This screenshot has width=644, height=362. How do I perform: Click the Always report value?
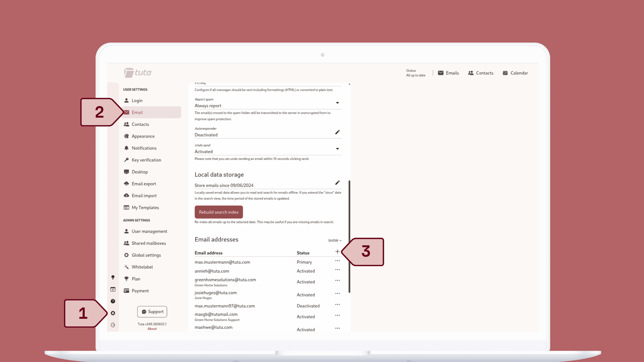(208, 106)
